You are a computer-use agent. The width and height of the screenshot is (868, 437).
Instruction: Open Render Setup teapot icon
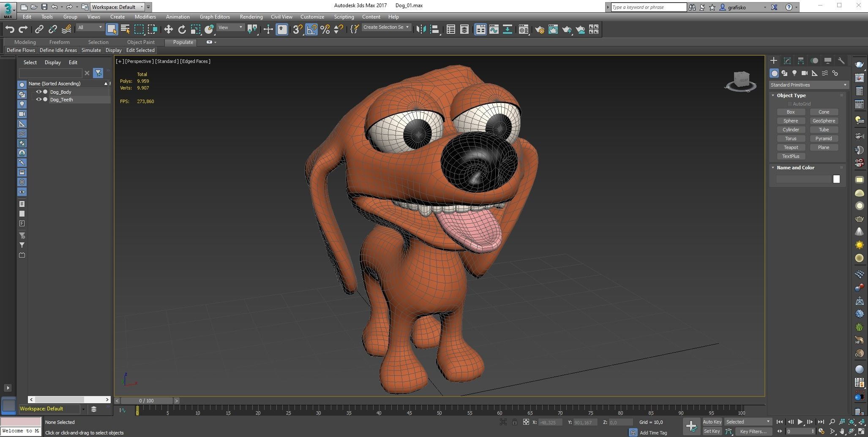pyautogui.click(x=540, y=29)
